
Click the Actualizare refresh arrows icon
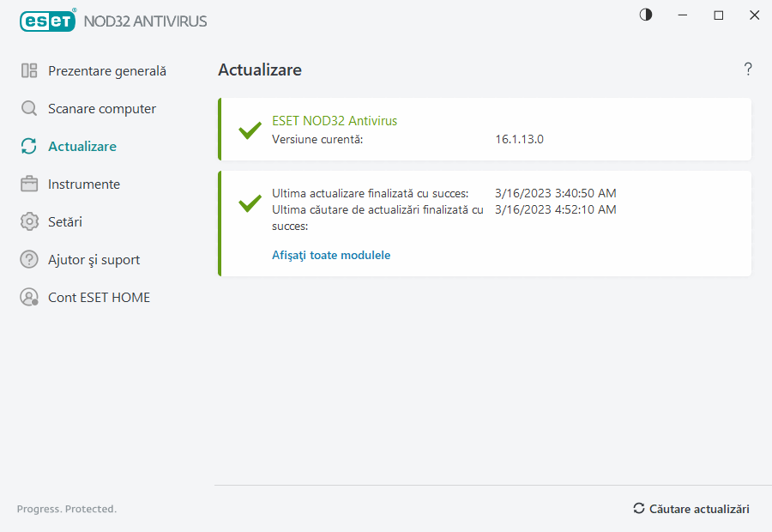tap(29, 147)
